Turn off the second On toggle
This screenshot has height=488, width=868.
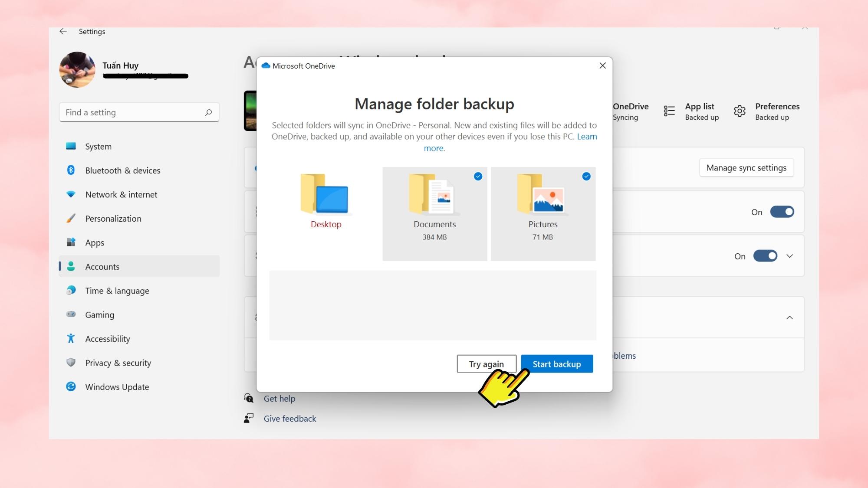pos(765,256)
